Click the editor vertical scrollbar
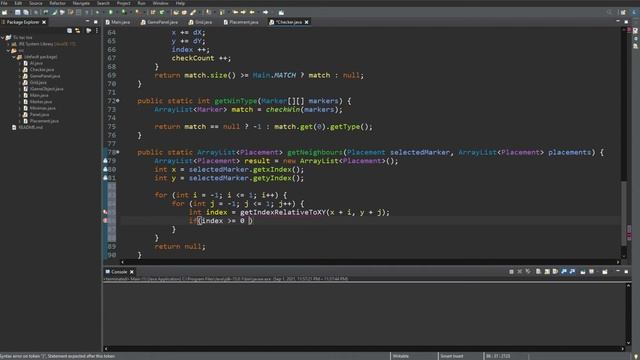This screenshot has height=360, width=640. click(x=624, y=214)
